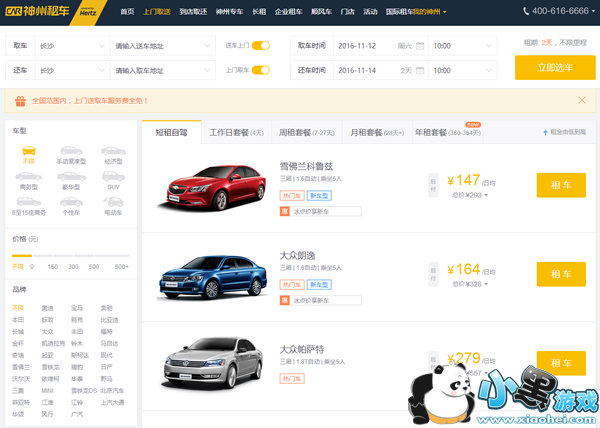Filter by 商务型 car type icon
600x428 pixels.
pos(29,176)
